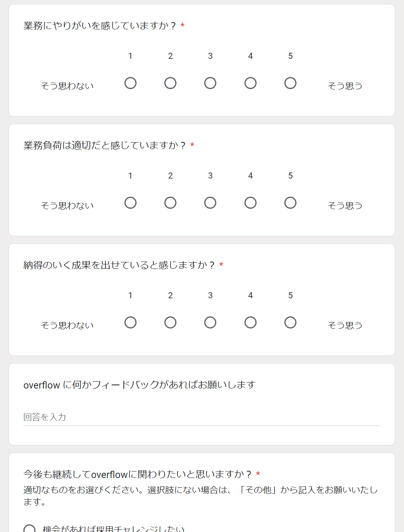The height and width of the screenshot is (532, 404).
Task: Pick rating 4 for 納得のいく成果 question
Action: click(x=251, y=322)
